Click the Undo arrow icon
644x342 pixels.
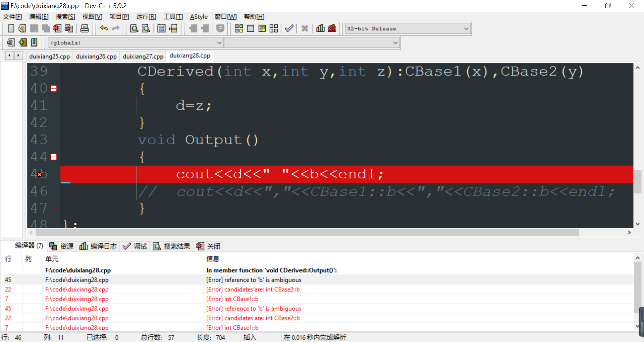pyautogui.click(x=104, y=28)
